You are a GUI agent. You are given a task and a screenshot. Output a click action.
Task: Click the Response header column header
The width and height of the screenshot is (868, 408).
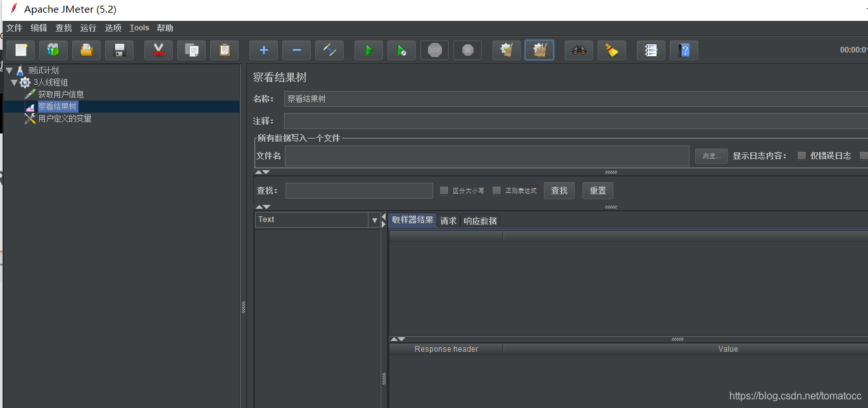[x=446, y=349]
